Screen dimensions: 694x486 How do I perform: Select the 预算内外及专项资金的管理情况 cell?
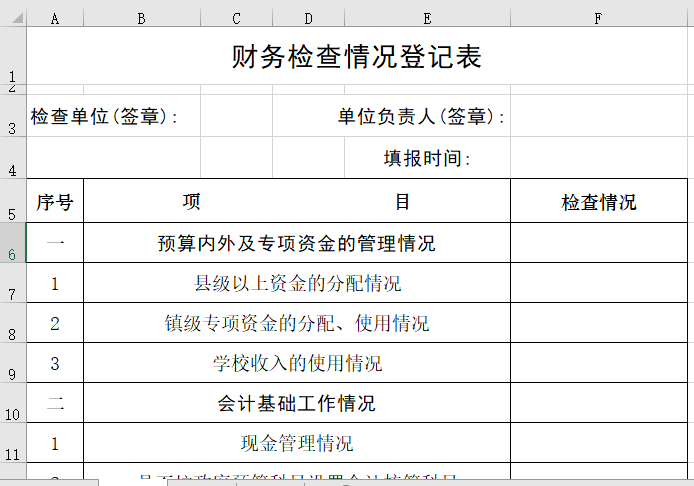click(x=297, y=243)
